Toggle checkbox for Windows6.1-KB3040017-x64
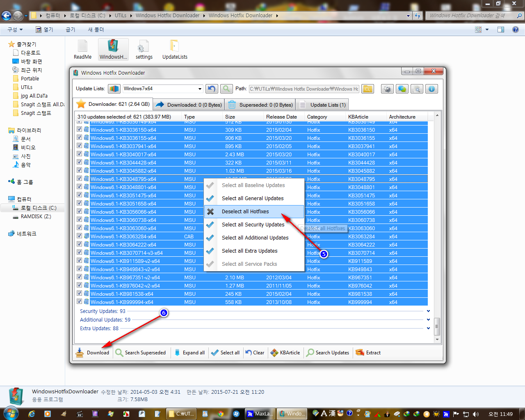Screen dimensions: 525x420 click(80, 154)
